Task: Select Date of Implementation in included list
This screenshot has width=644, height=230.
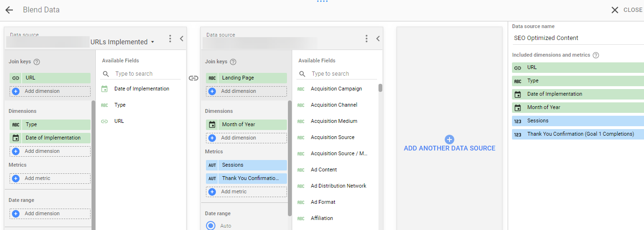Action: point(578,94)
